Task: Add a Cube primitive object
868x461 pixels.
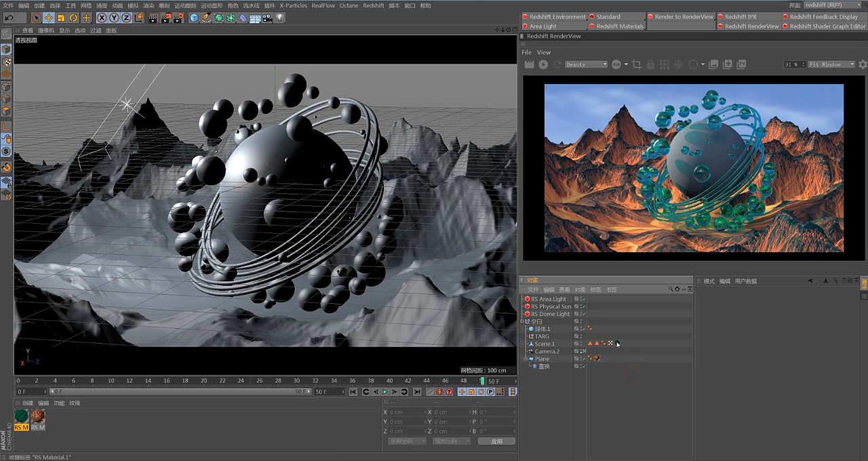Action: click(x=195, y=18)
